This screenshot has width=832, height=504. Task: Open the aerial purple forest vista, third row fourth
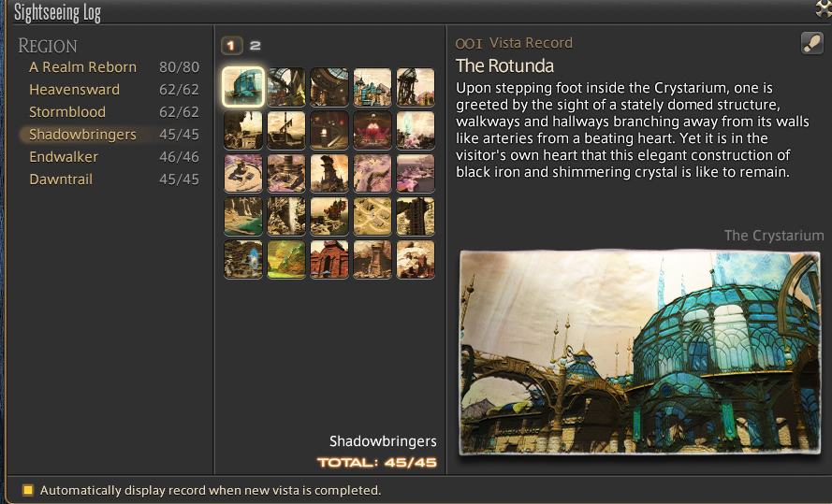372,173
